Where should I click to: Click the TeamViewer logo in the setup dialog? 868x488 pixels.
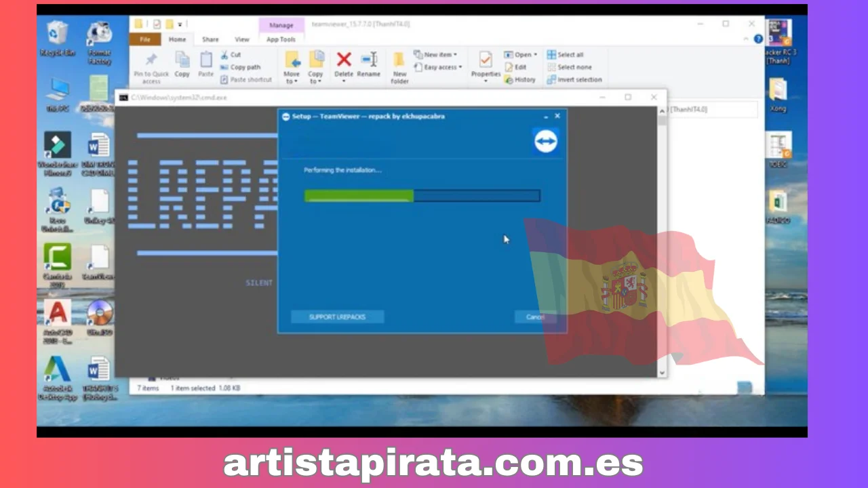(546, 142)
